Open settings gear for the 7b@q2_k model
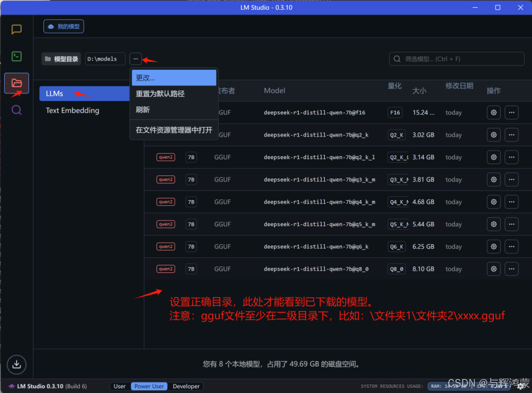Viewport: 532px width, 393px height. pyautogui.click(x=494, y=135)
